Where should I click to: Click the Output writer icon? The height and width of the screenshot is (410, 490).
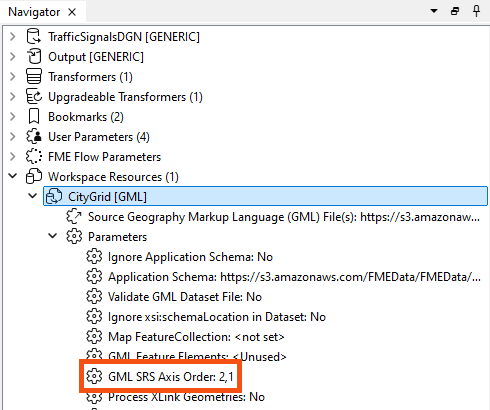(34, 57)
